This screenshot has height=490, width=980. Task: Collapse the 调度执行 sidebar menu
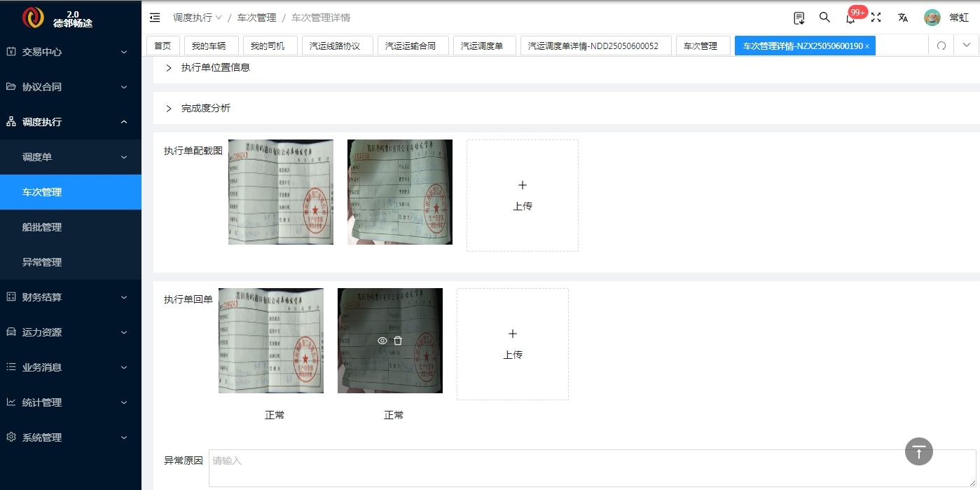click(71, 122)
